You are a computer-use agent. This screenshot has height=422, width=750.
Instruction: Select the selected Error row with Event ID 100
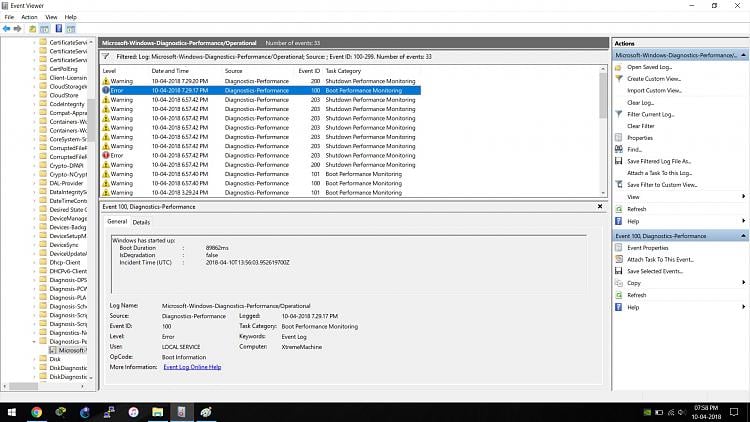(x=261, y=90)
